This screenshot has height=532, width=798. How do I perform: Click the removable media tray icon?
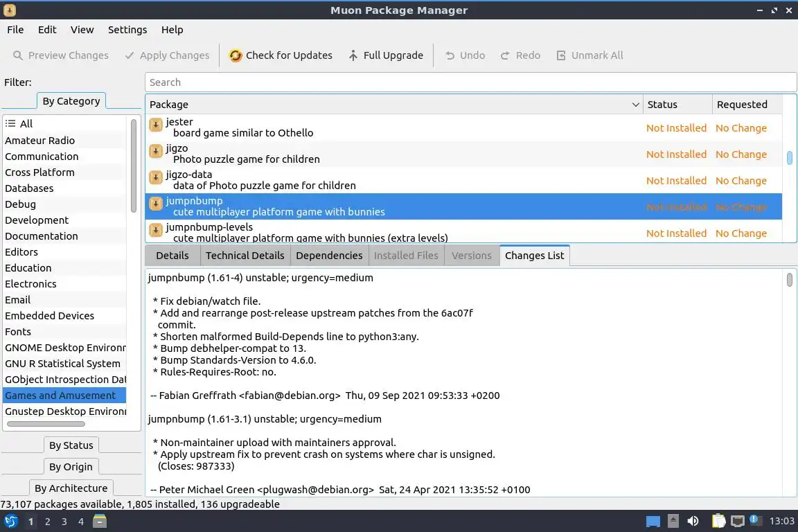tap(673, 522)
